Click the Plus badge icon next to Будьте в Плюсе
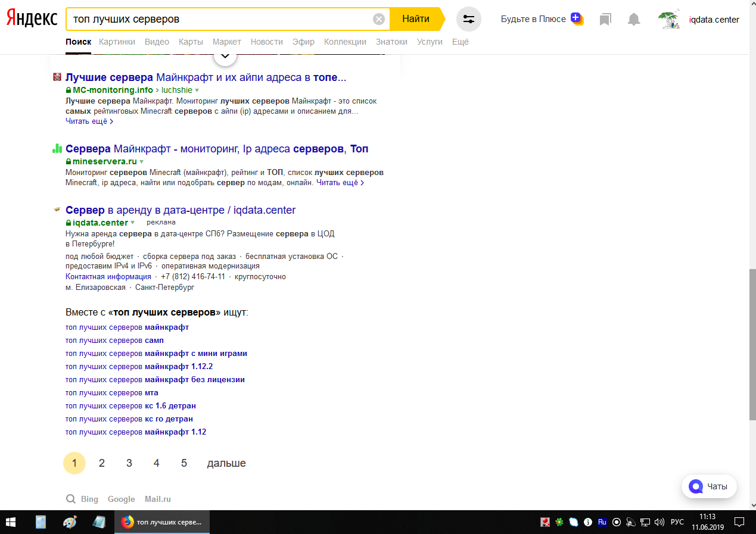This screenshot has width=756, height=534. pyautogui.click(x=576, y=18)
